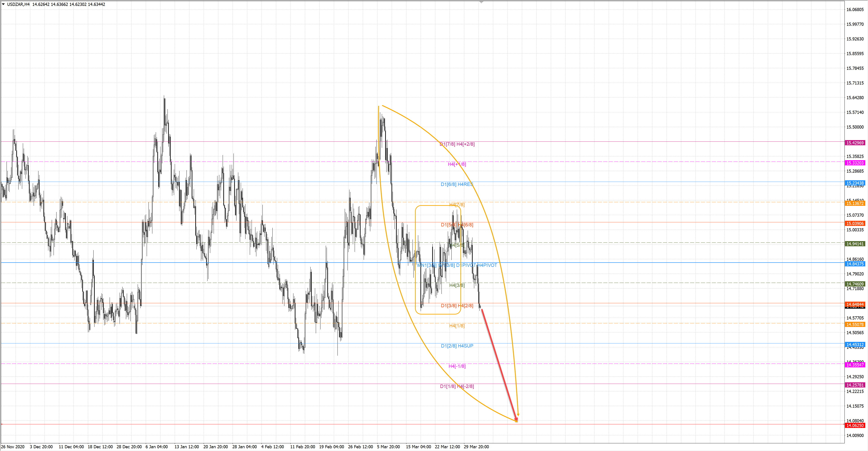Click the 15.13672 orange price tag
Viewport: 868px width, 451px height.
(855, 203)
